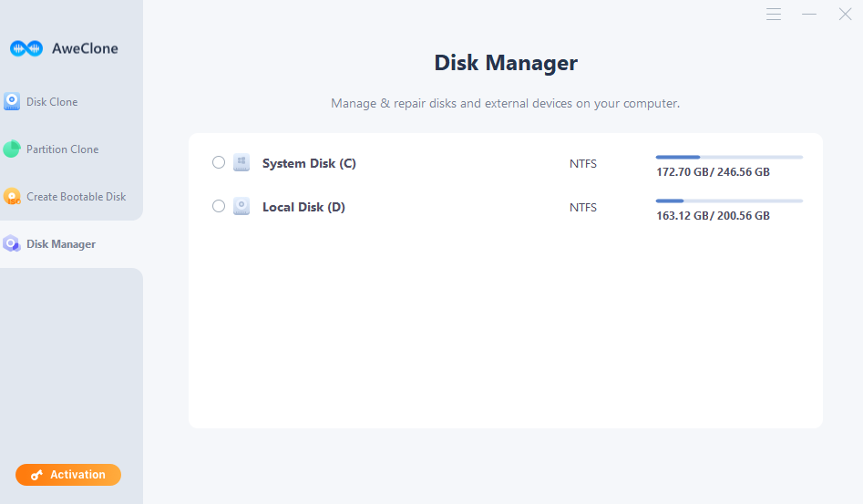Go to the Partition Clone tab
This screenshot has width=863, height=504.
tap(62, 149)
